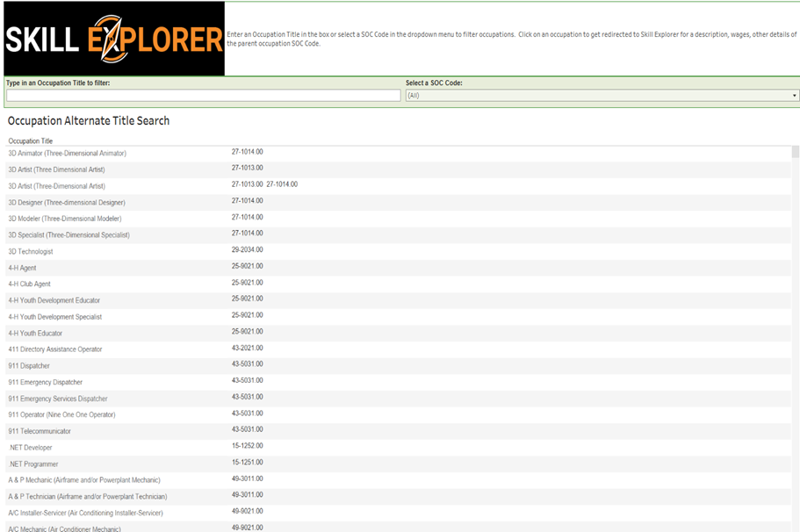
Task: Open 3D Designer (Three-dimensional Designer)
Action: pyautogui.click(x=67, y=203)
